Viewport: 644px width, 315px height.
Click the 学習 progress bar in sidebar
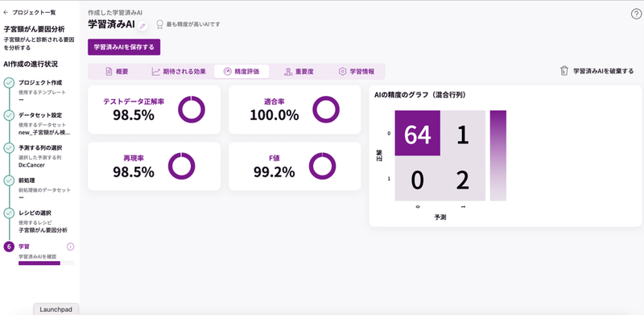47,263
